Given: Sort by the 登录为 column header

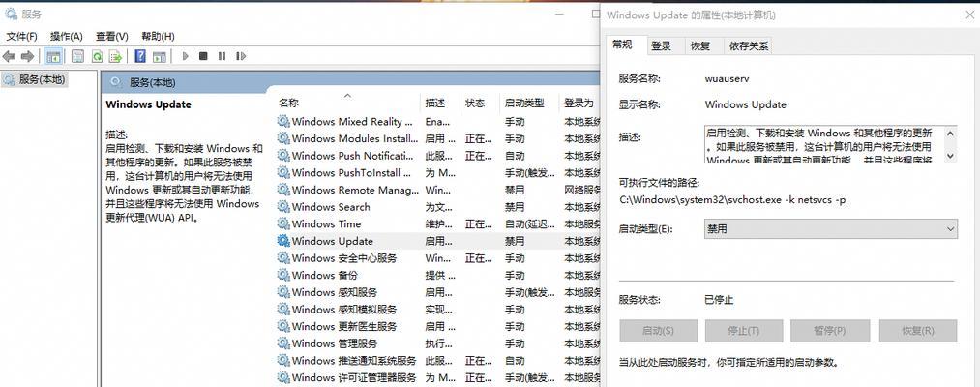Looking at the screenshot, I should tap(580, 104).
